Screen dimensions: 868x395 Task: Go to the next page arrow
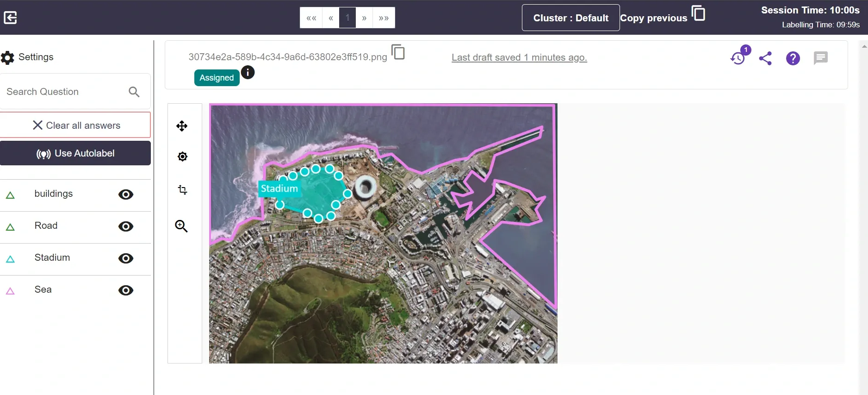364,18
